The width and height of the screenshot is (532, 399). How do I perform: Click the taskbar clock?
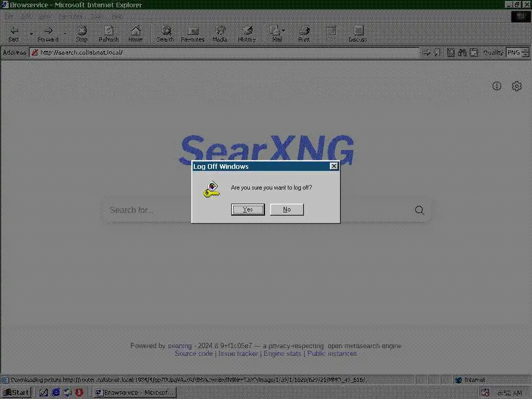pyautogui.click(x=510, y=393)
